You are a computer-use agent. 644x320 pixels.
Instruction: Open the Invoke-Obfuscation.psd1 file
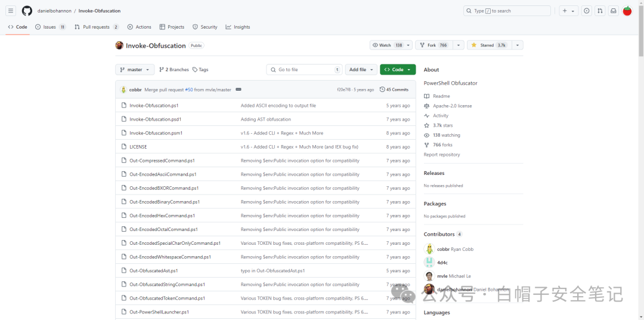(155, 119)
